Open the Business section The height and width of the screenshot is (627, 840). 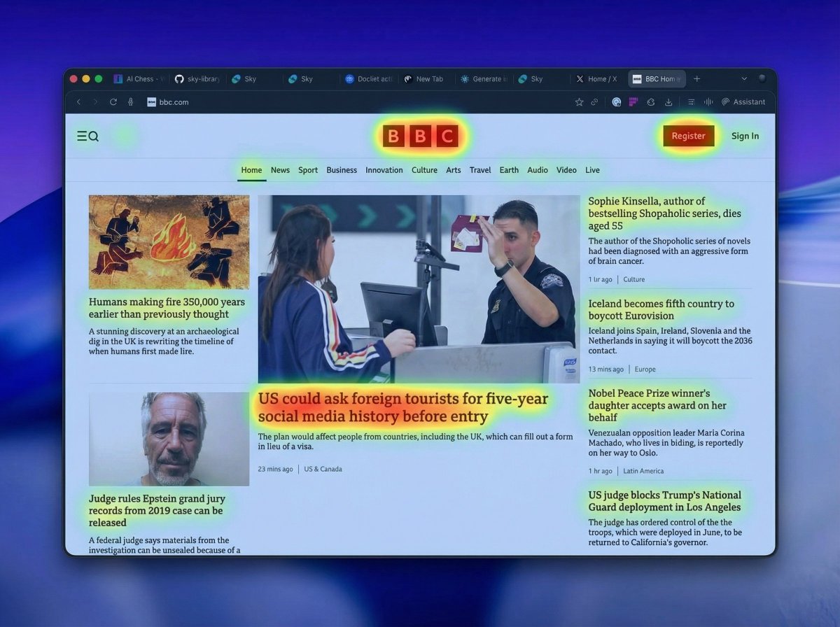pyautogui.click(x=342, y=170)
